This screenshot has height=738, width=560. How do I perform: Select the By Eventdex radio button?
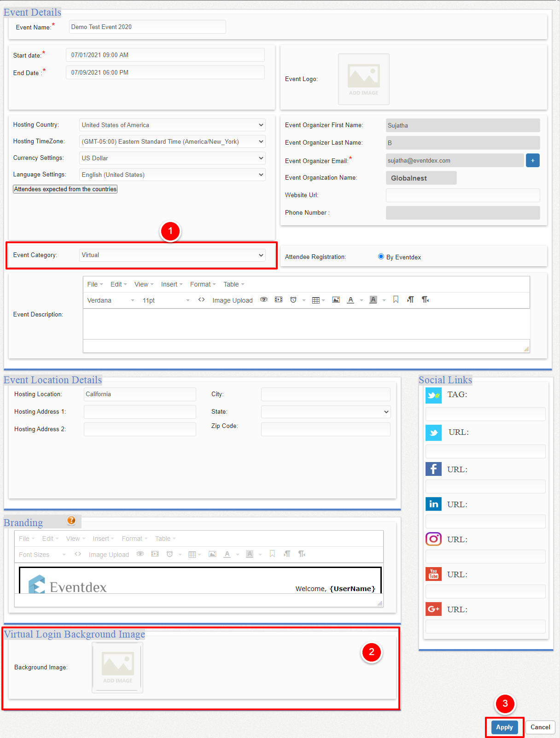[x=381, y=257]
